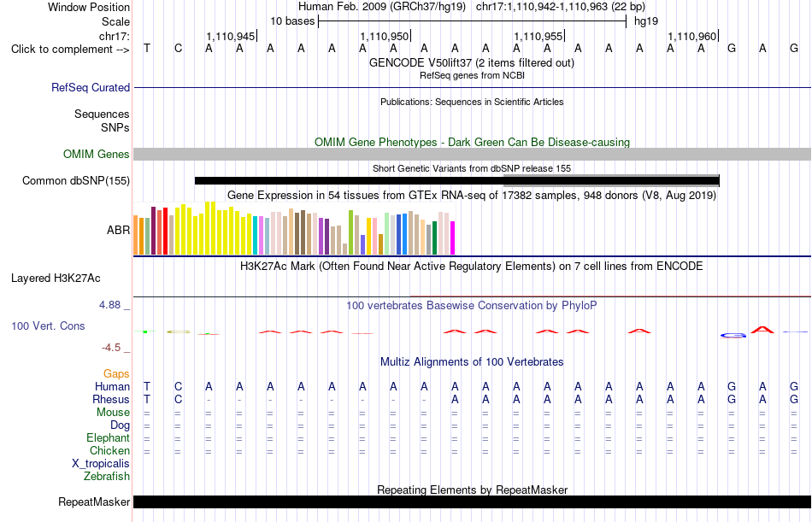The image size is (812, 522).
Task: Click the 1,110,960 ruler position marker
Action: [x=692, y=36]
